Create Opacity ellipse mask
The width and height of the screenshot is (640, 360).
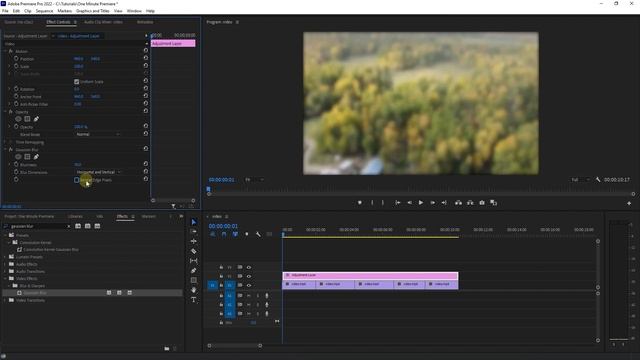click(18, 119)
